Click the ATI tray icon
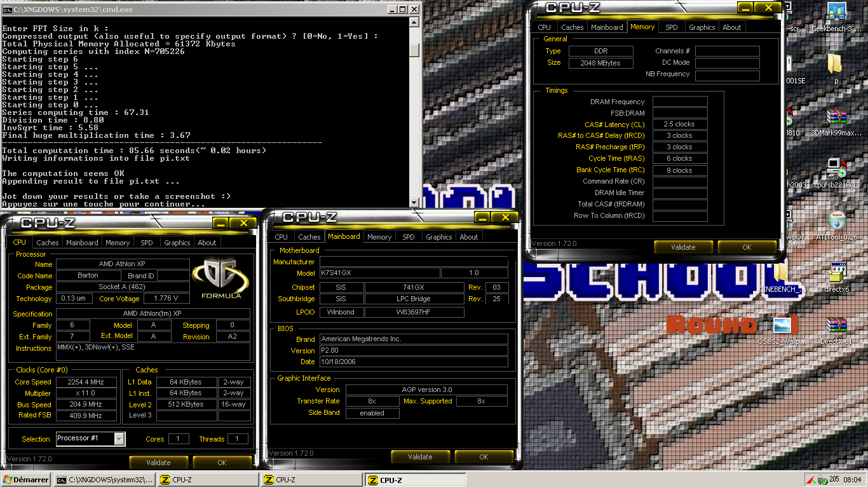Image resolution: width=868 pixels, height=488 pixels. point(811,480)
